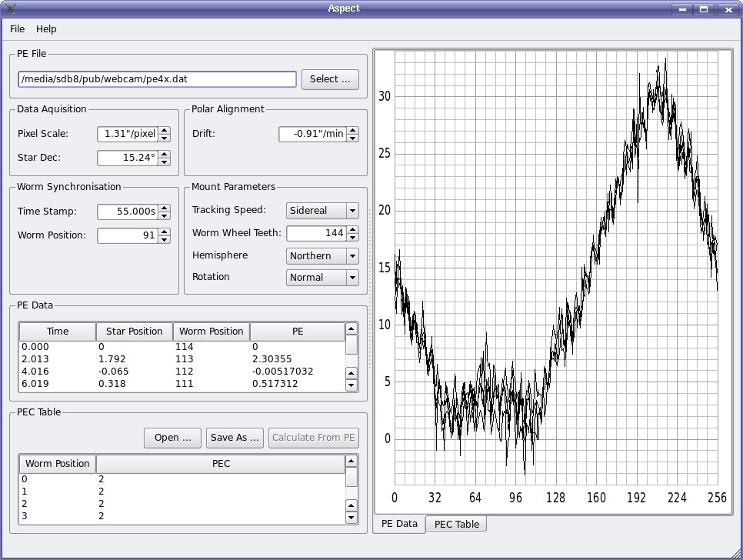The height and width of the screenshot is (560, 743).
Task: Increase Worm Wheel Teeth with up arrow
Action: [x=352, y=229]
